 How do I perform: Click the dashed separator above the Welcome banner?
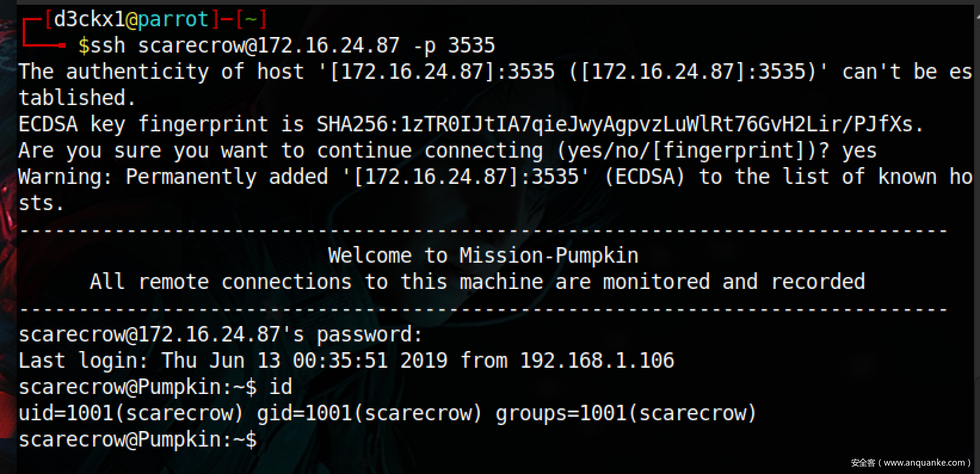(x=483, y=229)
